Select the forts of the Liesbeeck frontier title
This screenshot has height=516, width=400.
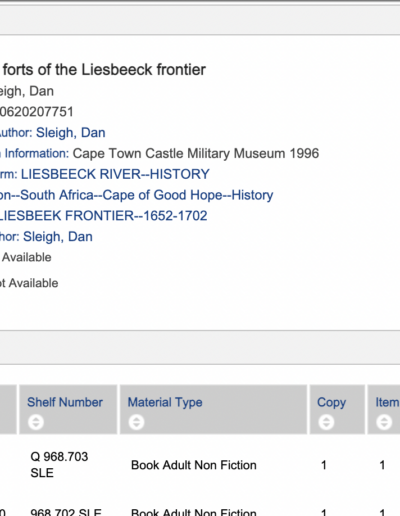click(x=104, y=70)
